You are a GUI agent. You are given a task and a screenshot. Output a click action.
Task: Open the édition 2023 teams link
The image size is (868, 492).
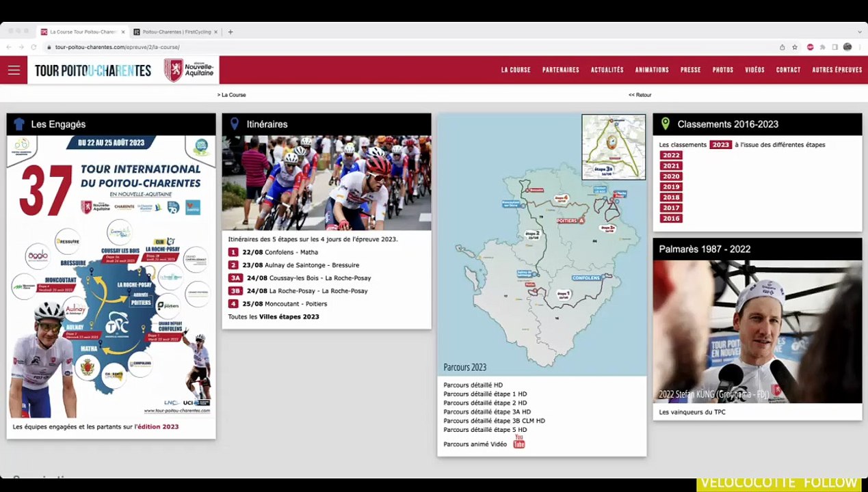pyautogui.click(x=159, y=426)
